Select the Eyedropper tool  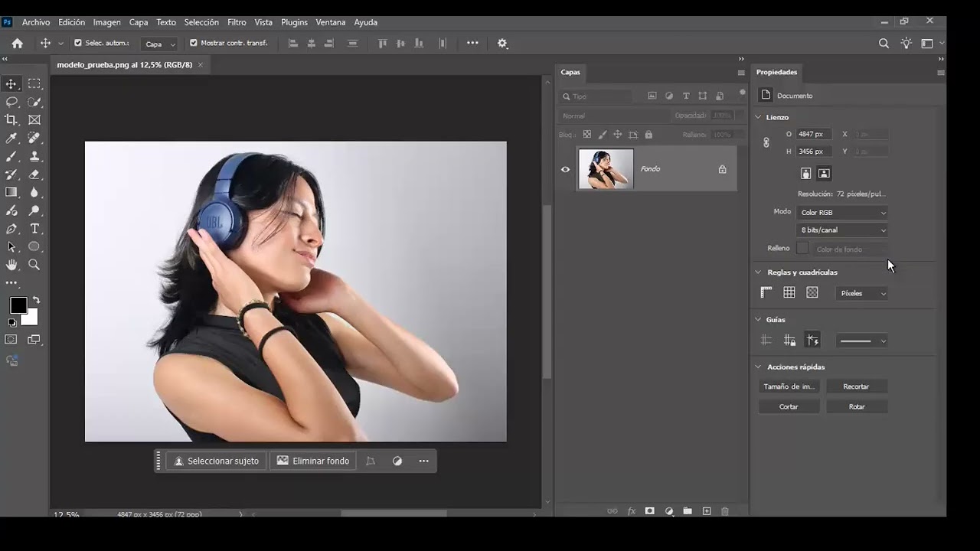11,139
